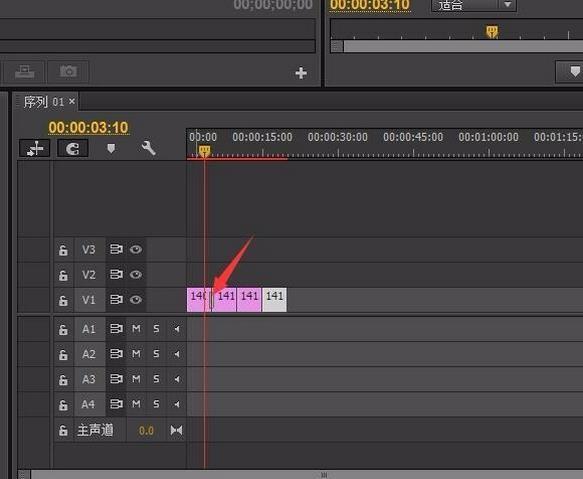
Task: Solo audio track A2
Action: click(156, 354)
